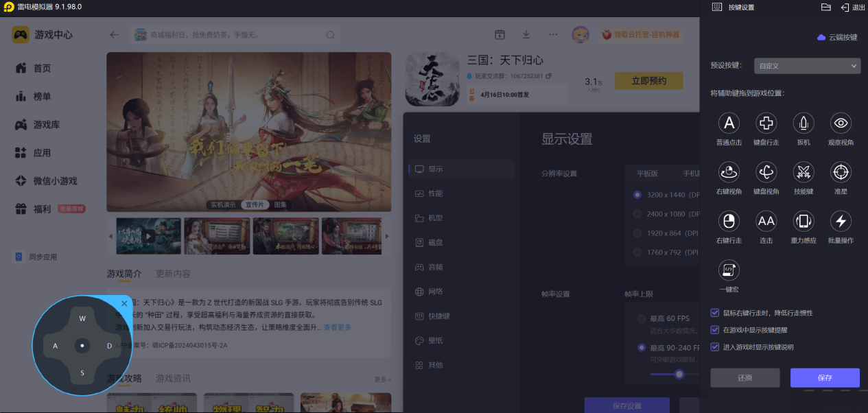Screen dimensions: 868x413
Task: Open the downloads arrow icon
Action: tap(526, 34)
